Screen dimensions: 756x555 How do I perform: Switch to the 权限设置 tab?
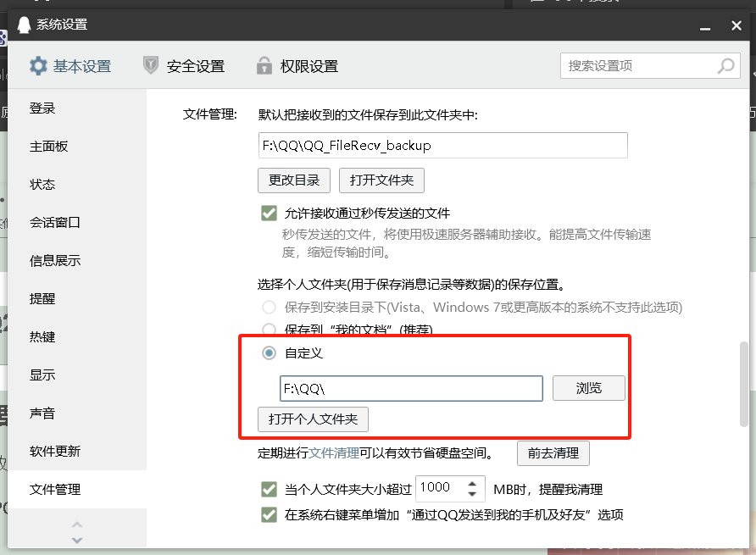coord(297,66)
